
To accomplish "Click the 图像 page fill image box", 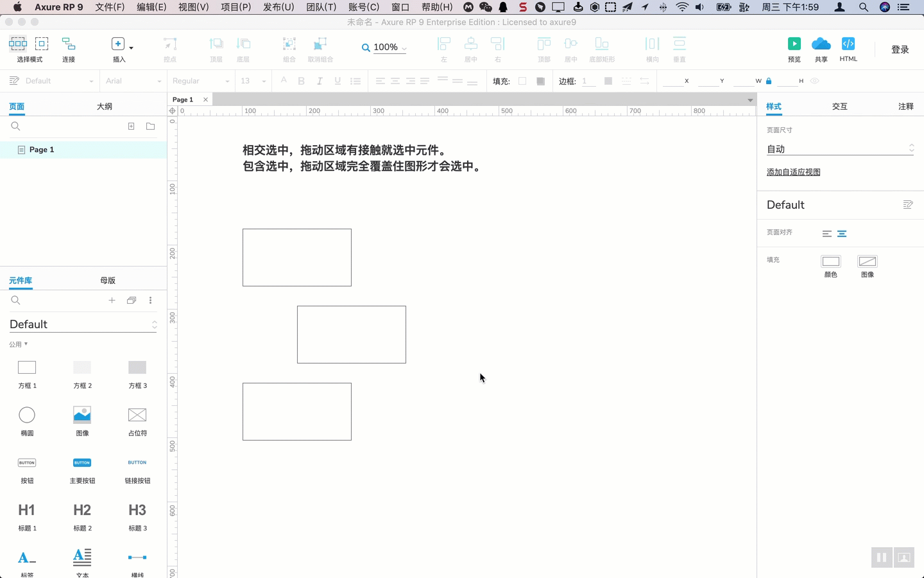I will pyautogui.click(x=868, y=261).
